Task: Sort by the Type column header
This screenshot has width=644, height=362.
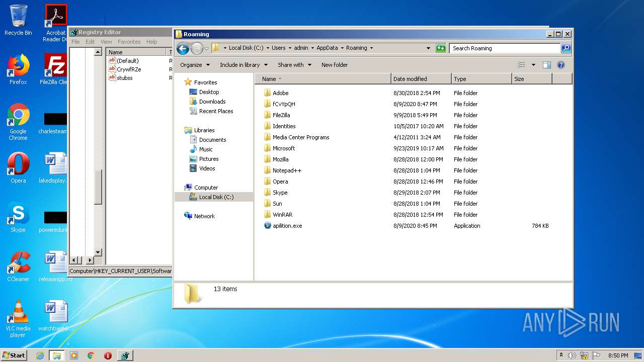Action: (x=481, y=79)
